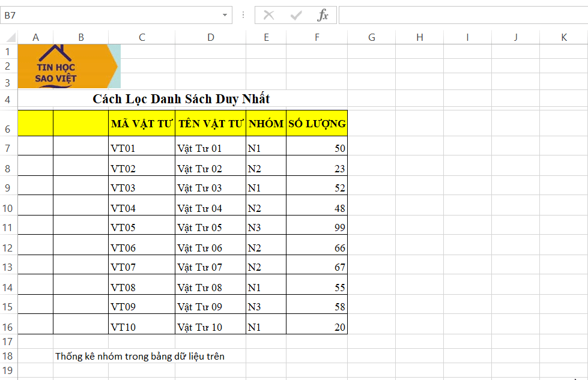Click the Enter checkmark formula bar icon

296,15
